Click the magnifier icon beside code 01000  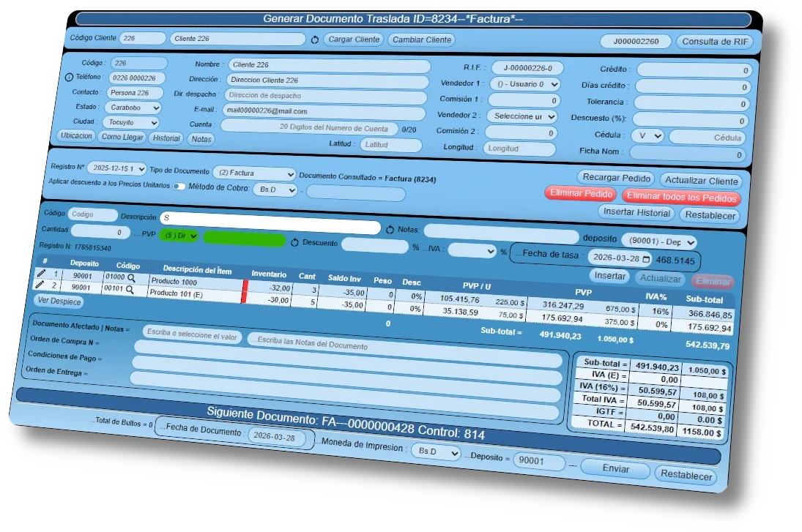[x=132, y=278]
